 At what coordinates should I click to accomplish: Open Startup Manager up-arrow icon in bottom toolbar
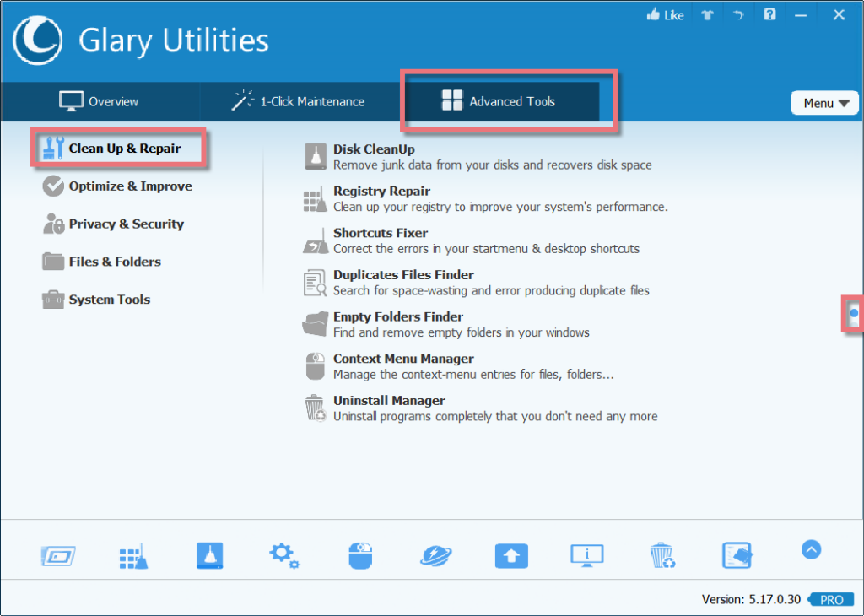tap(511, 555)
